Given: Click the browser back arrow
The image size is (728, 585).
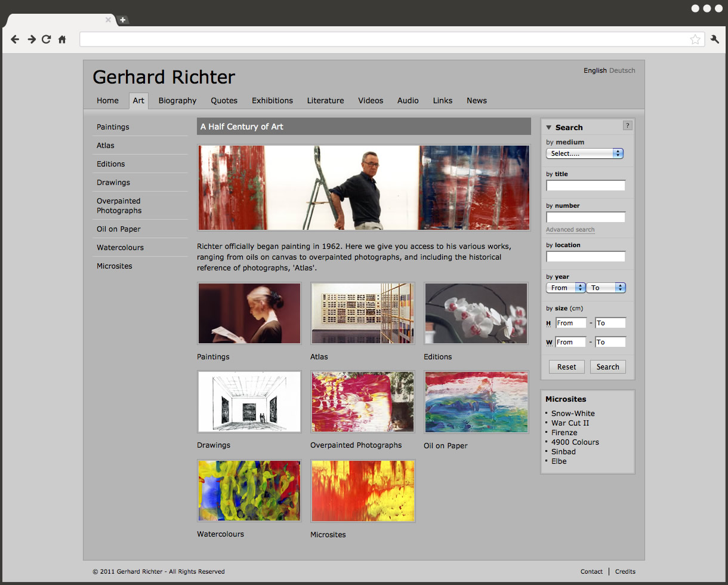Looking at the screenshot, I should [x=16, y=39].
